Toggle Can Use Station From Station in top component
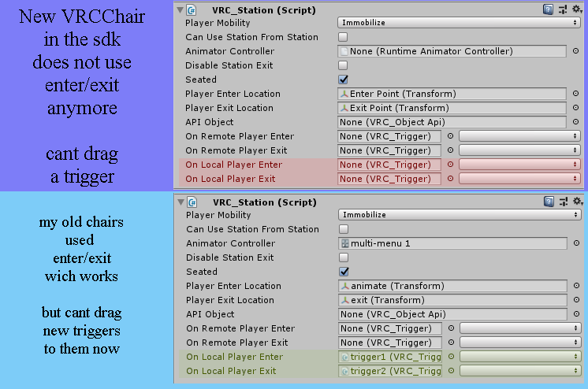The width and height of the screenshot is (588, 389). click(x=343, y=37)
